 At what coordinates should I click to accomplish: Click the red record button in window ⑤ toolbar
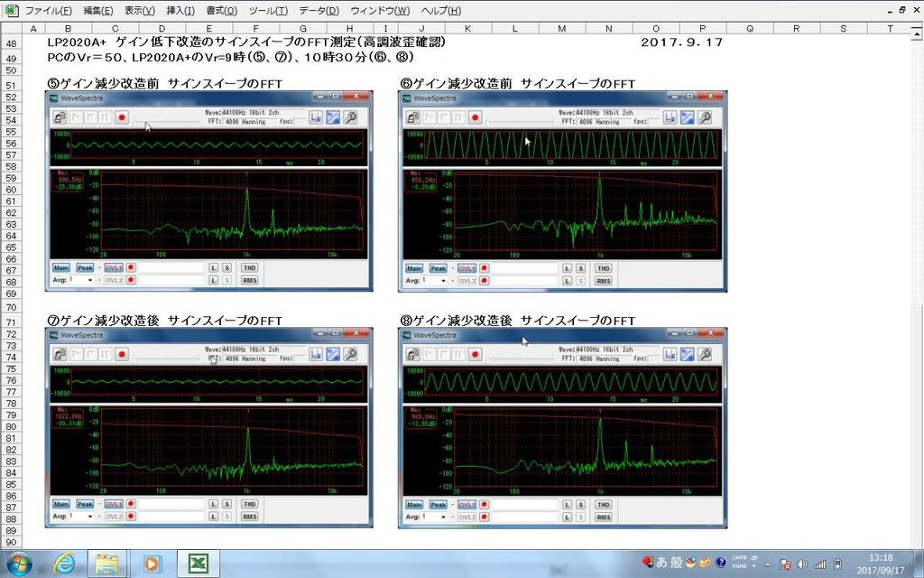click(x=122, y=117)
